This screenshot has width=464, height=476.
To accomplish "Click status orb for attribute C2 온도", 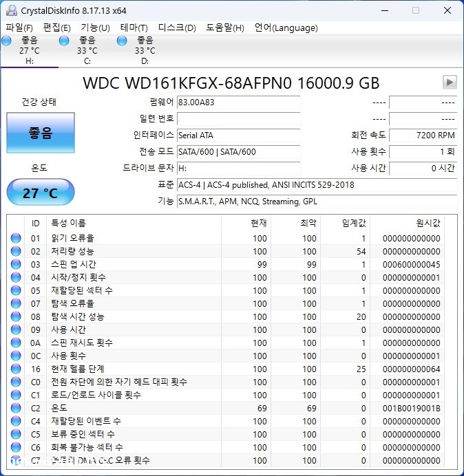I will [16, 408].
